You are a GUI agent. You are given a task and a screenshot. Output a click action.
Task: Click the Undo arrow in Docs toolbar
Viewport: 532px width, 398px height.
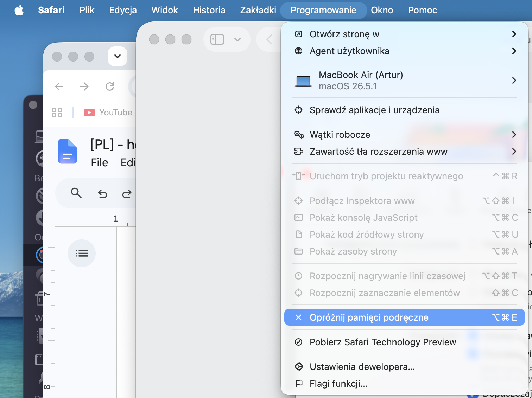tap(102, 193)
